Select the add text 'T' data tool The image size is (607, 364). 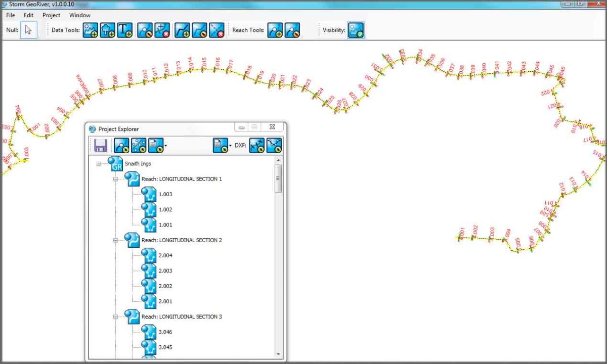124,30
